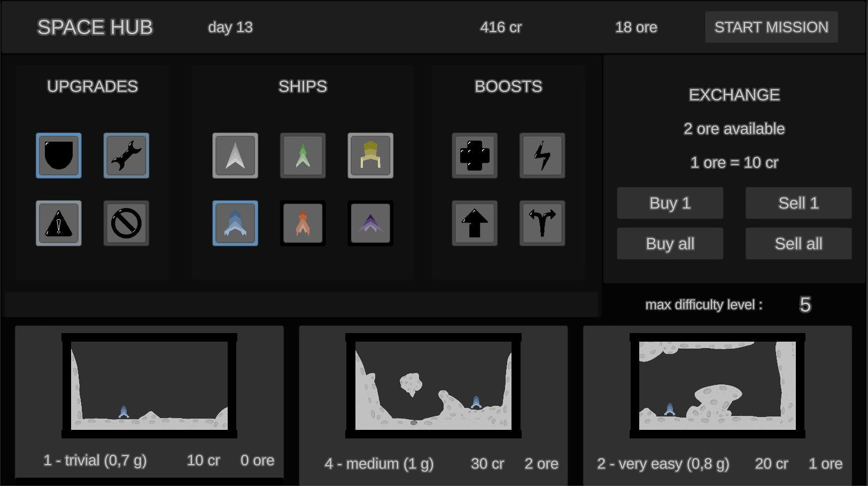Select the white arrow ship
This screenshot has height=486, width=868.
pos(235,156)
